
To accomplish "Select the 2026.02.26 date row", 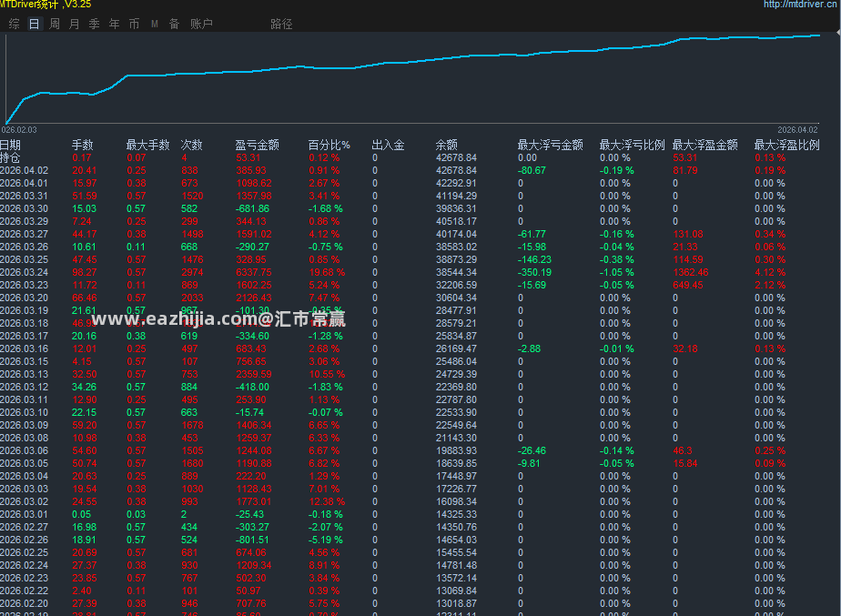I will point(25,540).
